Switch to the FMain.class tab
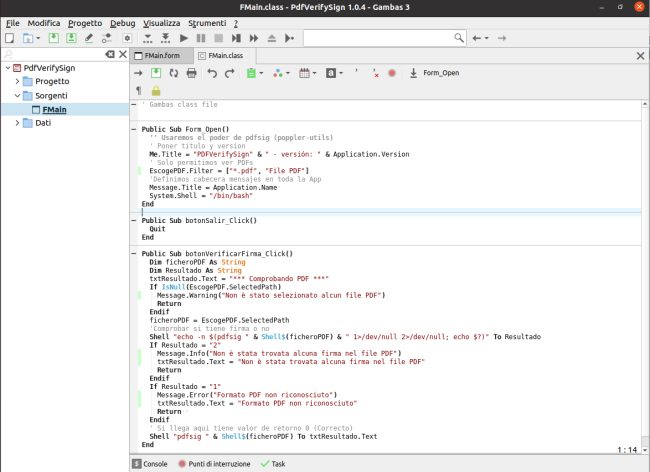 coord(224,56)
